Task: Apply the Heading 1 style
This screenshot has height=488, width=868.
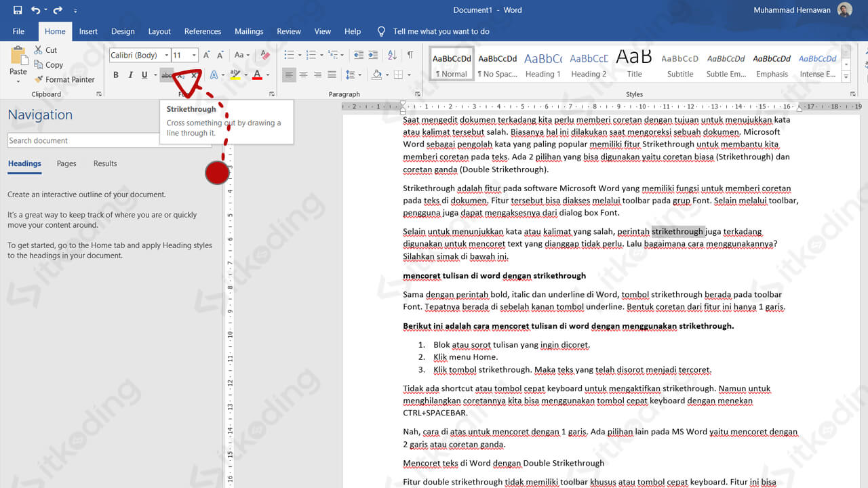Action: pyautogui.click(x=542, y=64)
